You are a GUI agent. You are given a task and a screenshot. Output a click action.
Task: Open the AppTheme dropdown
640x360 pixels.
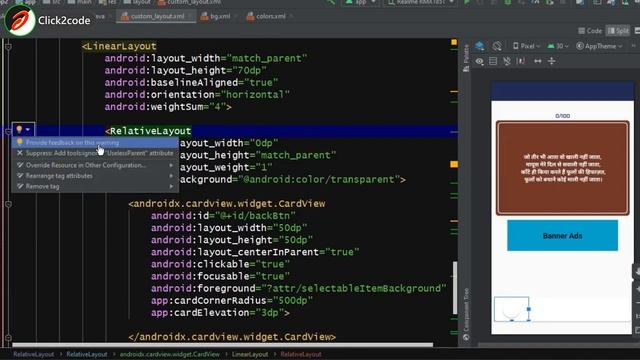(599, 46)
